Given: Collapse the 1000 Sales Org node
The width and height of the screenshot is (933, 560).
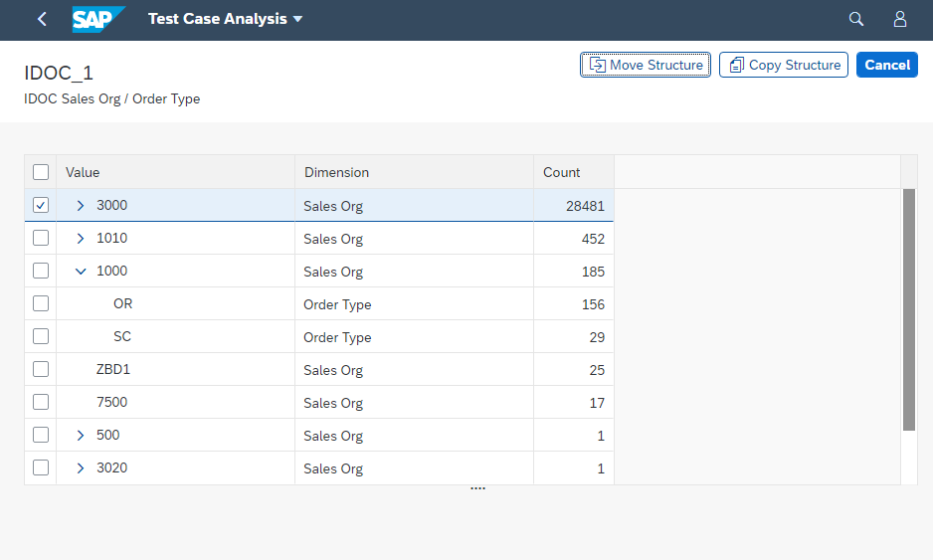Looking at the screenshot, I should [x=81, y=271].
